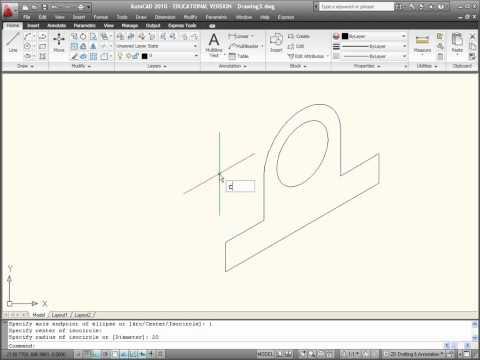Viewport: 480px width, 360px height.
Task: Switch to the Annotate ribbon tab
Action: (x=56, y=26)
